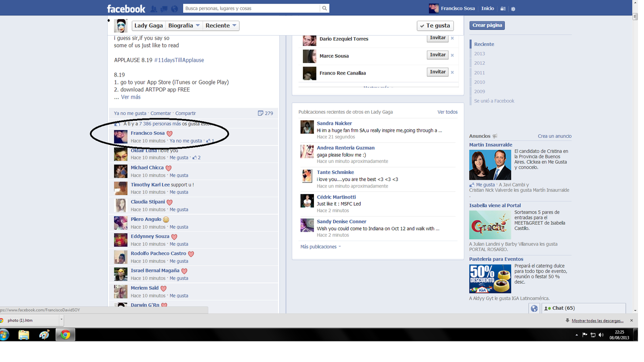This screenshot has width=644, height=362.
Task: Invite Franco Ree Canallaa
Action: pos(438,72)
